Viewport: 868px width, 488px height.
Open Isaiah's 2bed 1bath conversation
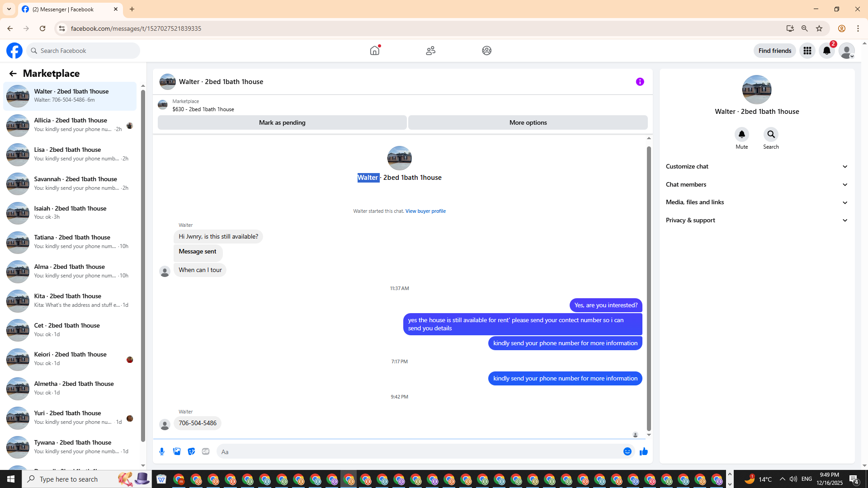pyautogui.click(x=70, y=213)
